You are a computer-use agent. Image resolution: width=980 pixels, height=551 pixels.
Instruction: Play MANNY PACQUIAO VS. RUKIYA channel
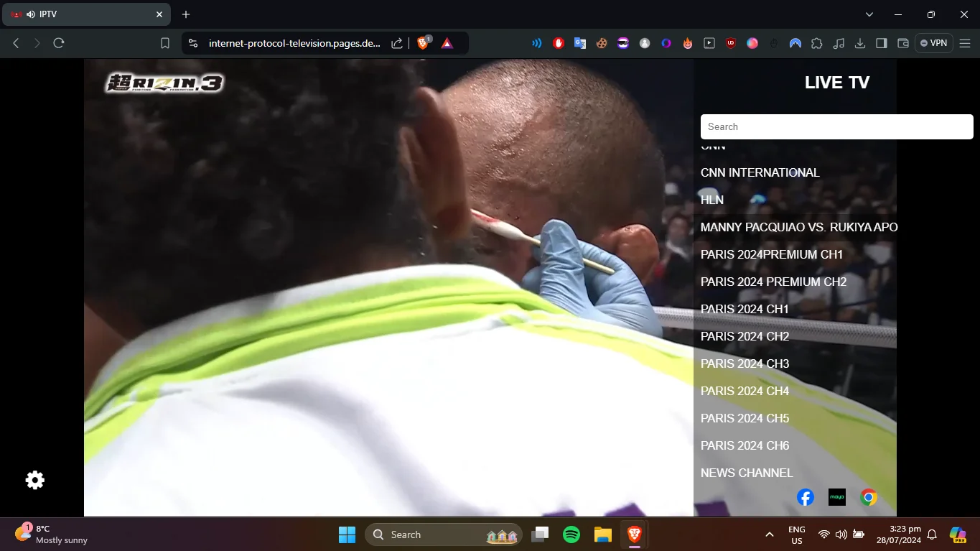[x=799, y=227]
